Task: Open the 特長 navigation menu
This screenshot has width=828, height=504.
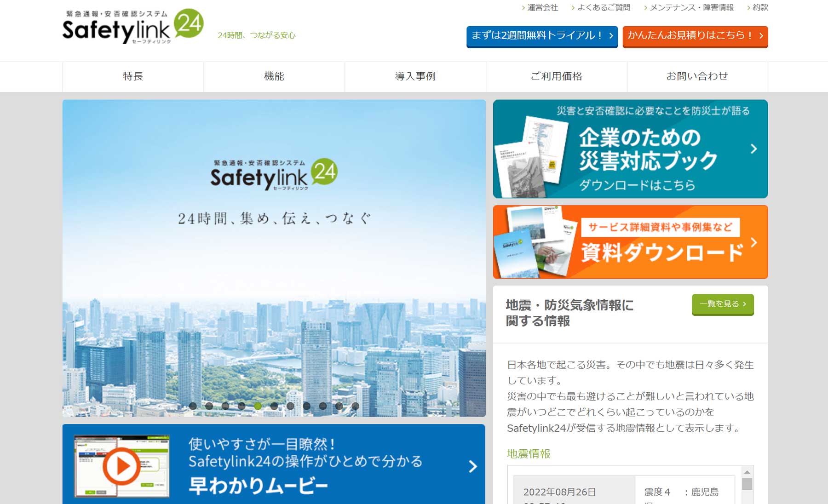Action: coord(133,76)
